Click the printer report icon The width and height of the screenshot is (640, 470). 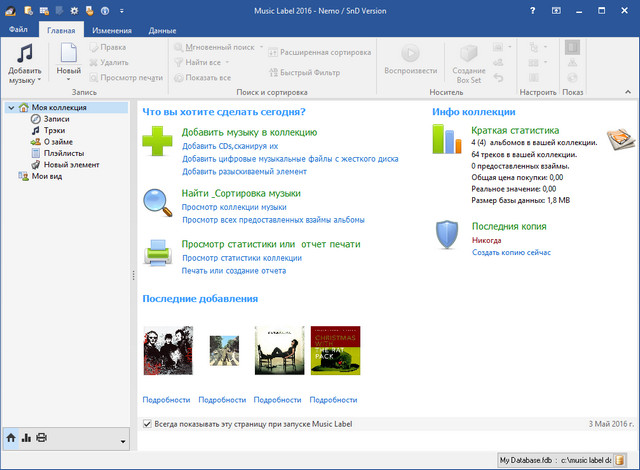(x=157, y=252)
